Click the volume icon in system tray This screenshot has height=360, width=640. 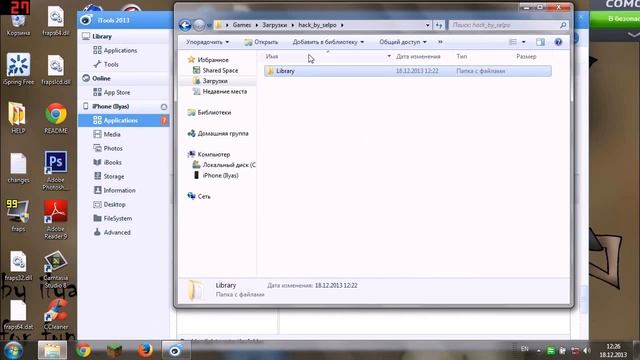point(587,351)
